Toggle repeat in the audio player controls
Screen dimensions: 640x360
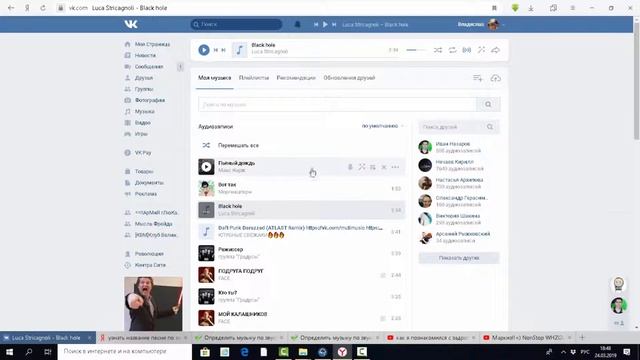point(452,50)
